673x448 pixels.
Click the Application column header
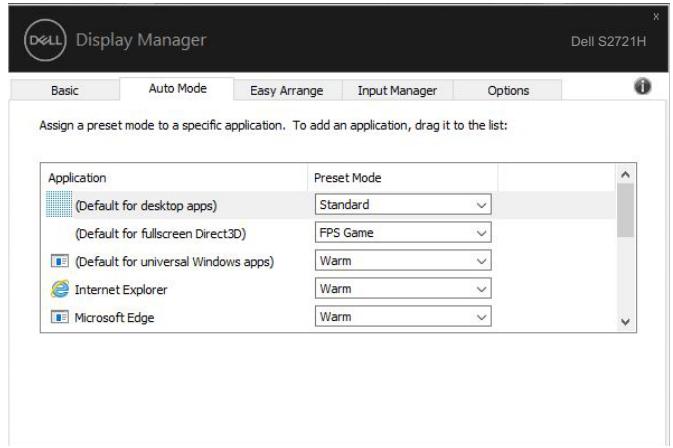click(174, 178)
